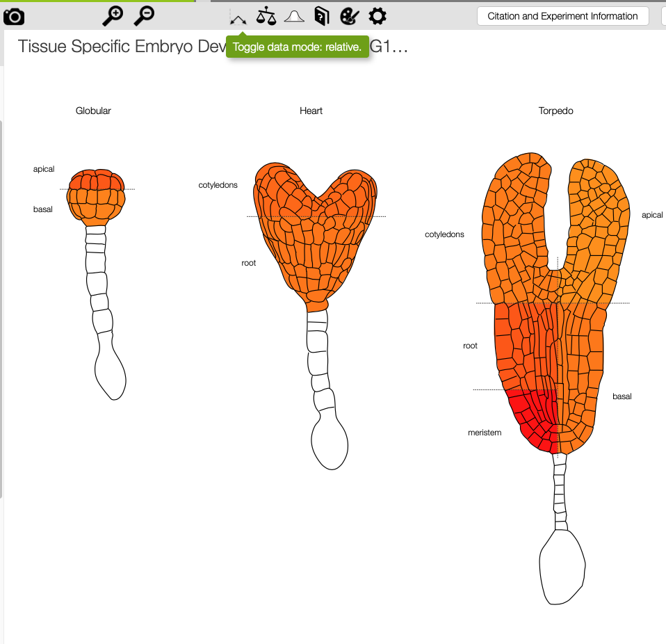Viewport: 666px width, 644px height.
Task: Zoom in with the magnifier plus icon
Action: [113, 16]
